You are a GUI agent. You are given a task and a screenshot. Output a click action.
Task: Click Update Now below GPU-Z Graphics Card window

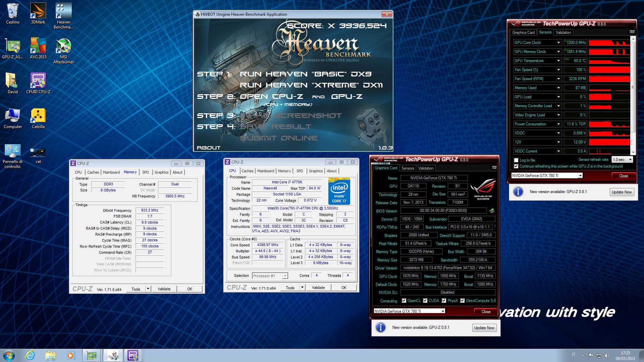484,328
